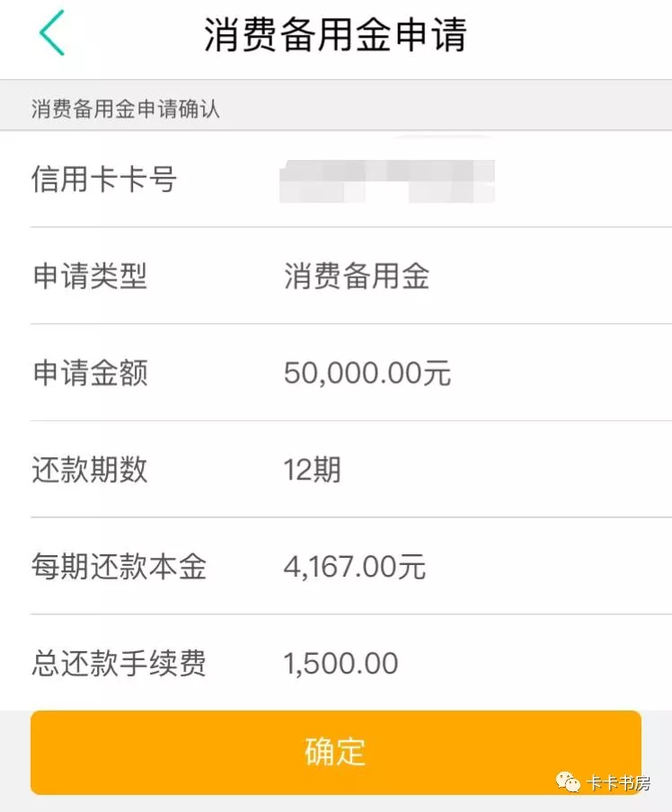The width and height of the screenshot is (672, 812).
Task: Tap the 申请类型 row label
Action: [x=90, y=276]
